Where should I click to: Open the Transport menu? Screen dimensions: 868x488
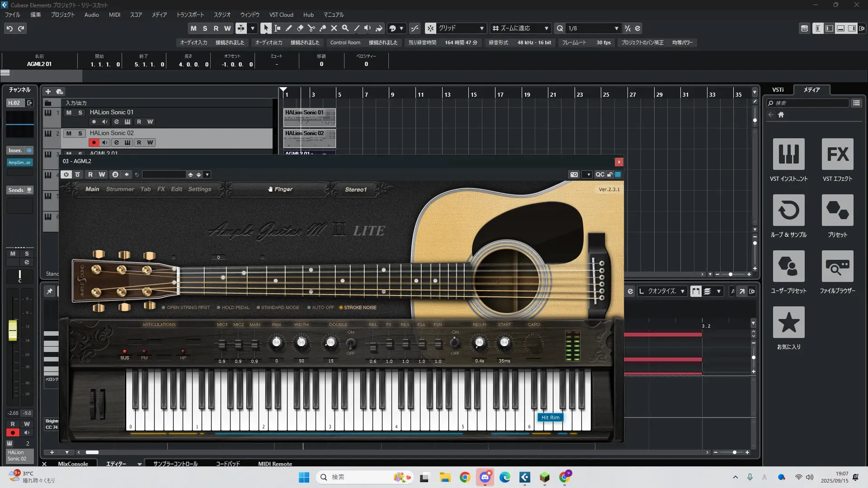pyautogui.click(x=190, y=15)
